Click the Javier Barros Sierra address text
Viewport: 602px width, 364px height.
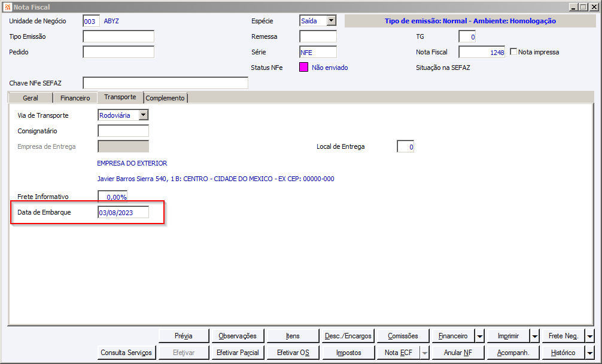click(x=216, y=179)
